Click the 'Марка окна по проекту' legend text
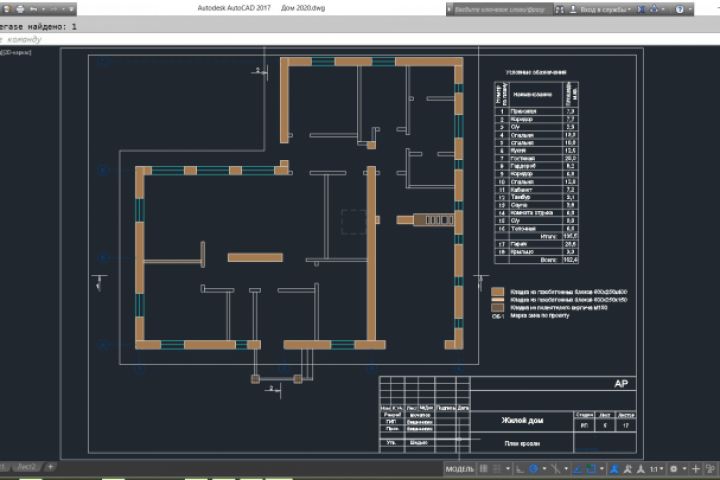The image size is (720, 480). (x=540, y=316)
